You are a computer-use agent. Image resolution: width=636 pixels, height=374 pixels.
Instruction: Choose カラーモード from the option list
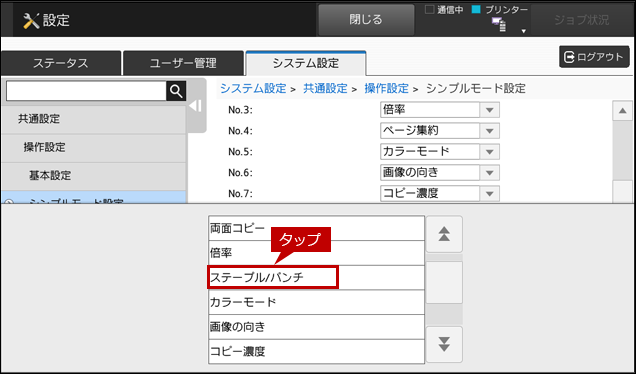316,302
